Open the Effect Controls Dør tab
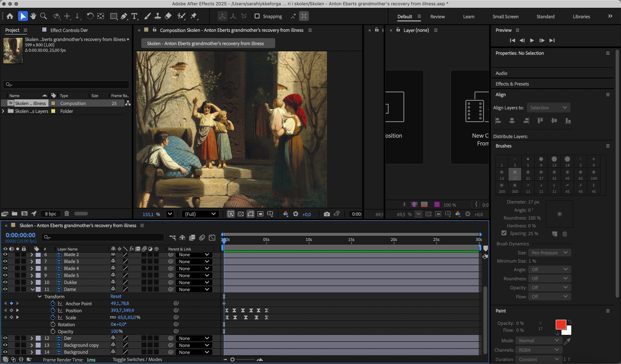 tap(69, 30)
